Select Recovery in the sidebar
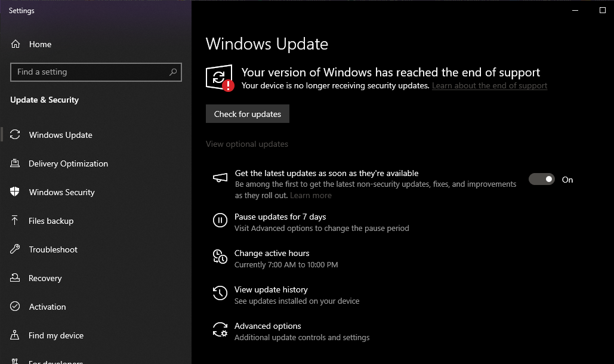 coord(45,278)
